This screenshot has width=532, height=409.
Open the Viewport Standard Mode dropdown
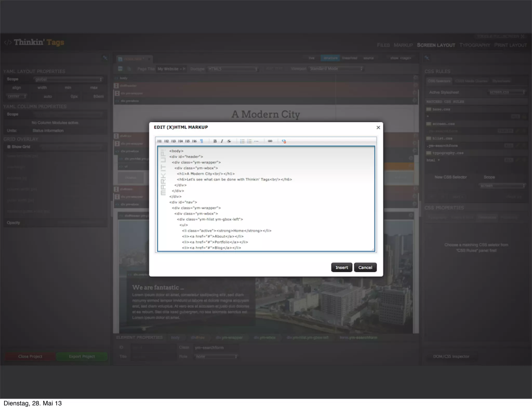[336, 69]
